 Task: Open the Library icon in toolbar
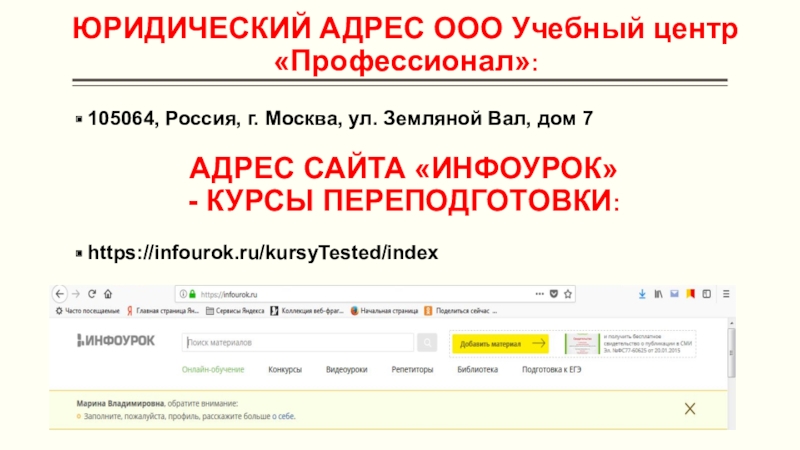coord(658,294)
